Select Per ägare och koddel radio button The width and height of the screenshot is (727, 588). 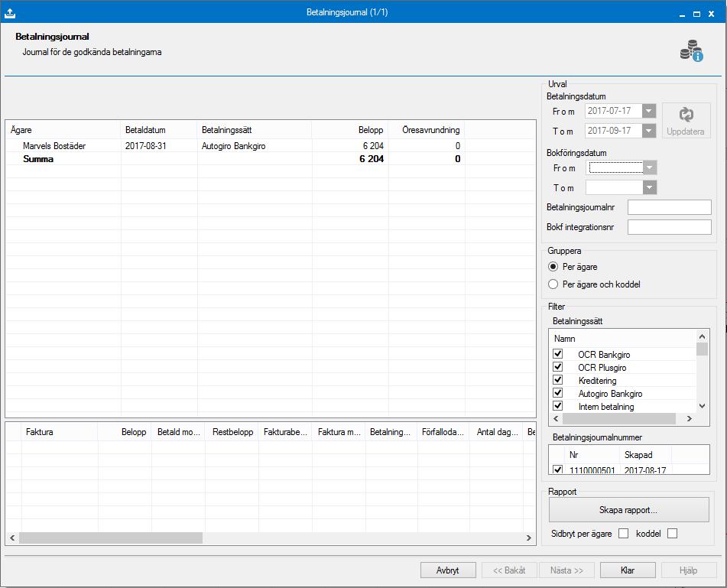coord(553,284)
